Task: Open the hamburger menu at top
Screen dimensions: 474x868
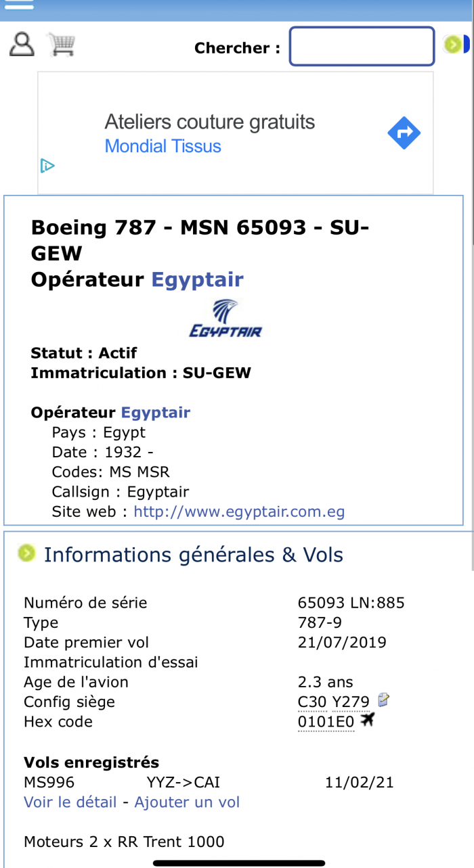Action: pos(19,5)
